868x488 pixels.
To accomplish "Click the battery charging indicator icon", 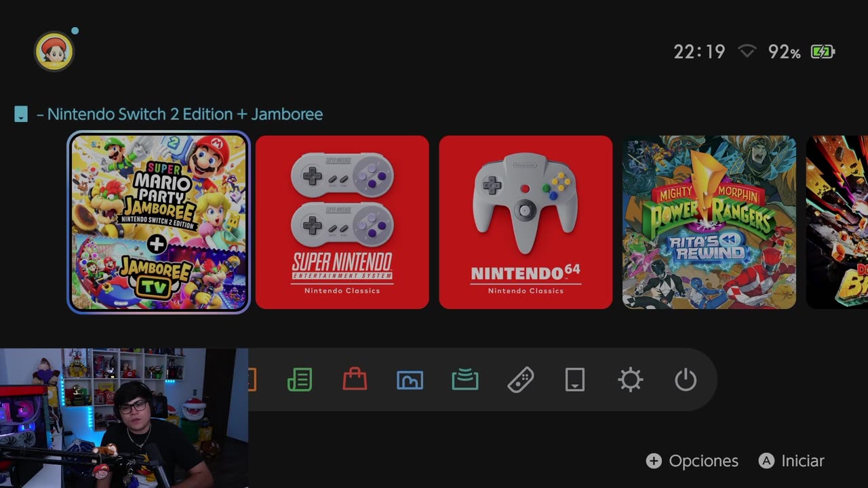I will pos(823,52).
